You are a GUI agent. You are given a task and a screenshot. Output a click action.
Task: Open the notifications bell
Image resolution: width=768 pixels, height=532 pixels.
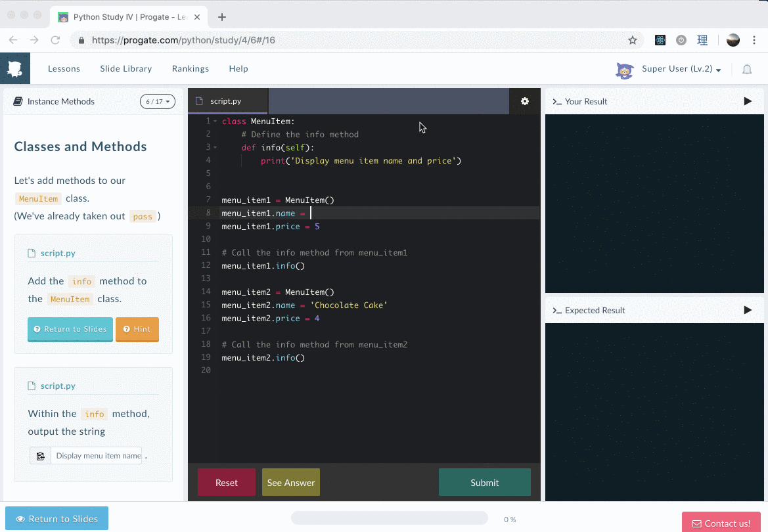(x=746, y=69)
